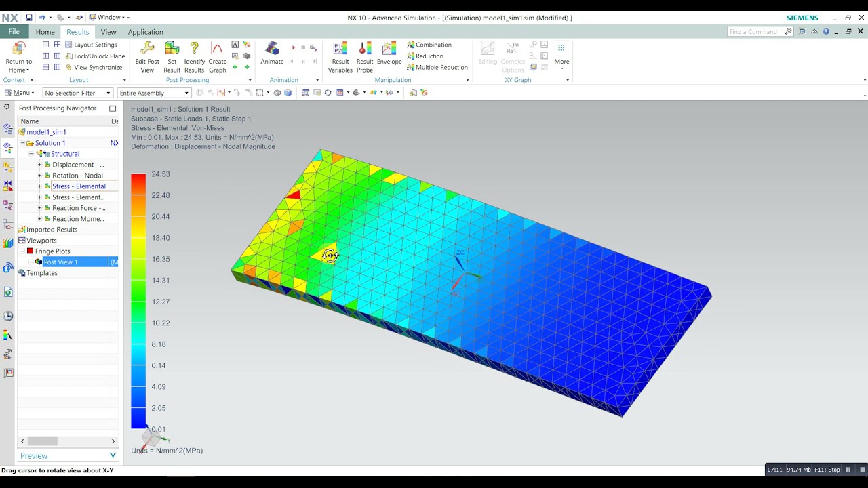Click Multiple Reduction tool
Screen dimensions: 868x488
click(437, 67)
